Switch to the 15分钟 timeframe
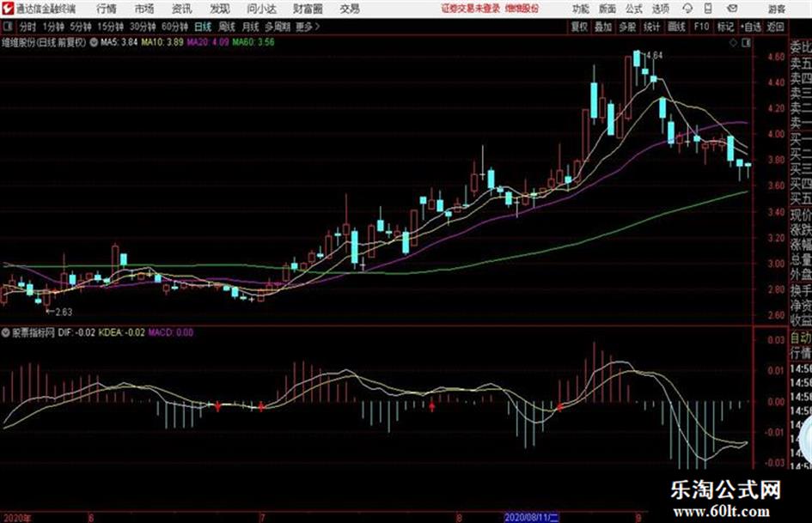This screenshot has height=523, width=812. (110, 27)
